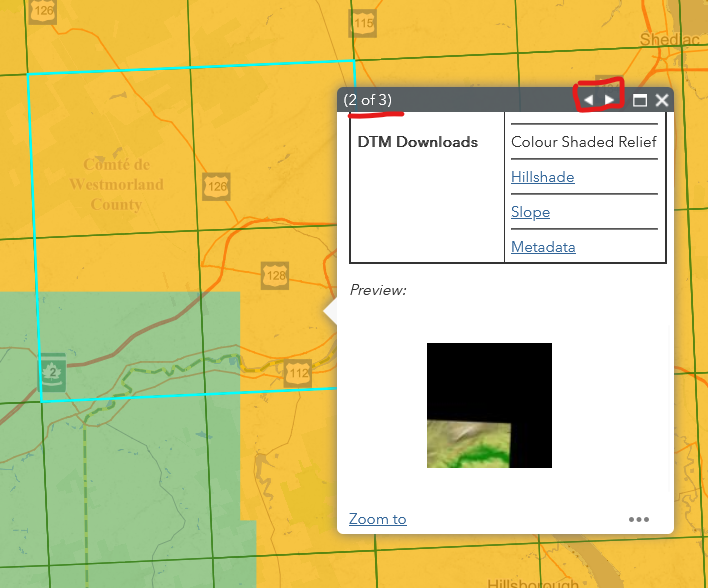Open the Metadata link
Viewport: 708px width, 588px height.
(x=543, y=247)
